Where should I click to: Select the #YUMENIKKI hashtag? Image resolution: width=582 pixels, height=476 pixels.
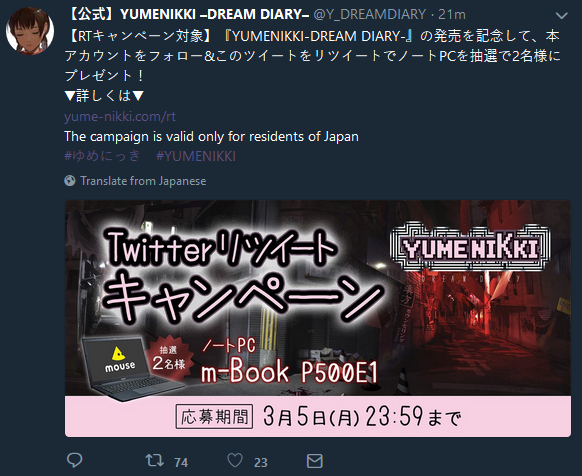[196, 156]
